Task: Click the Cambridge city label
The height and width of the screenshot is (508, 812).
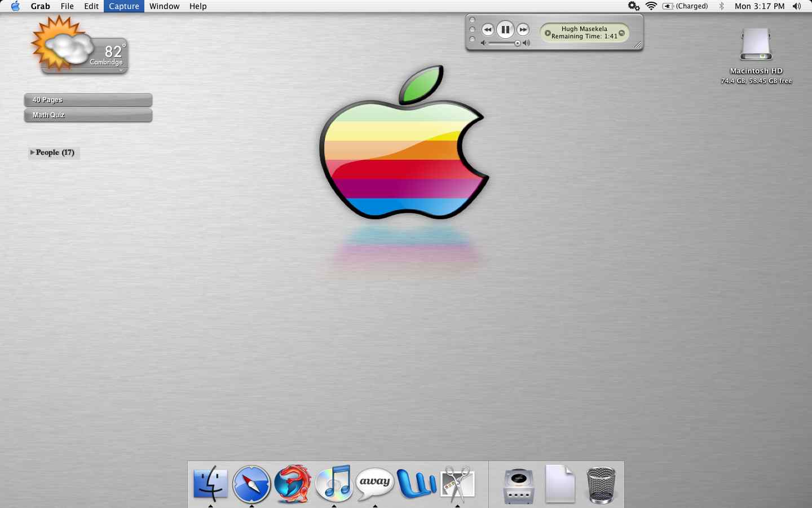Action: pyautogui.click(x=106, y=62)
